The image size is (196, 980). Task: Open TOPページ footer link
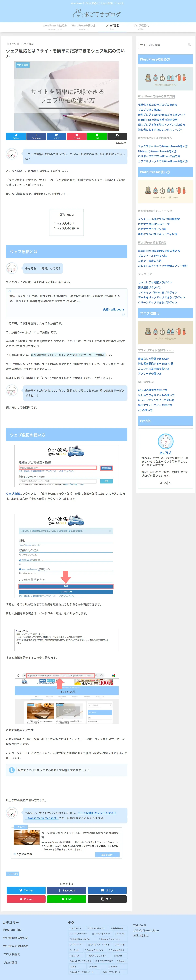point(140,926)
